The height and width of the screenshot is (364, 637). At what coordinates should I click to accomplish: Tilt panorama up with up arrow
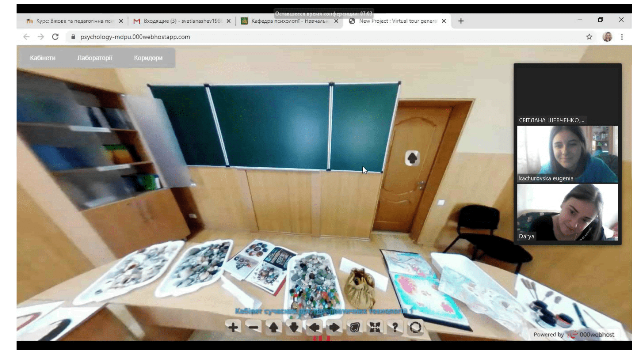tap(273, 327)
